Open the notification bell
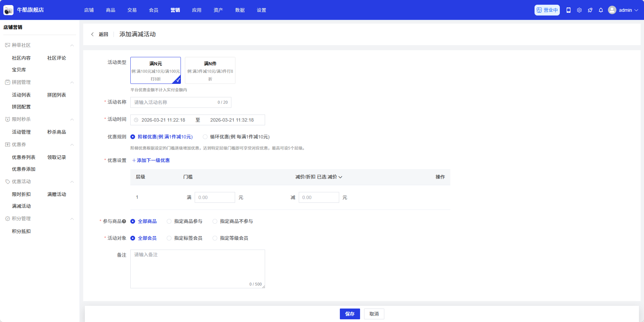This screenshot has width=644, height=322. click(601, 10)
